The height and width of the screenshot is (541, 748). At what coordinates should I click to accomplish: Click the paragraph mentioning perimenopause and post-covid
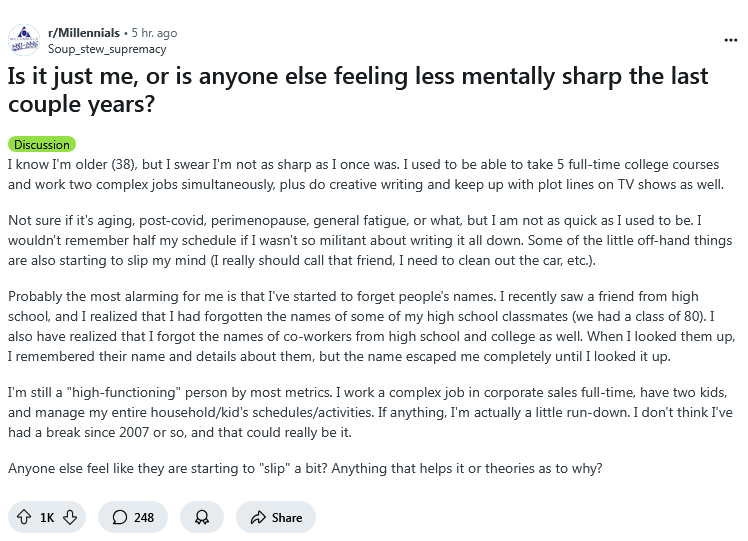click(x=370, y=240)
